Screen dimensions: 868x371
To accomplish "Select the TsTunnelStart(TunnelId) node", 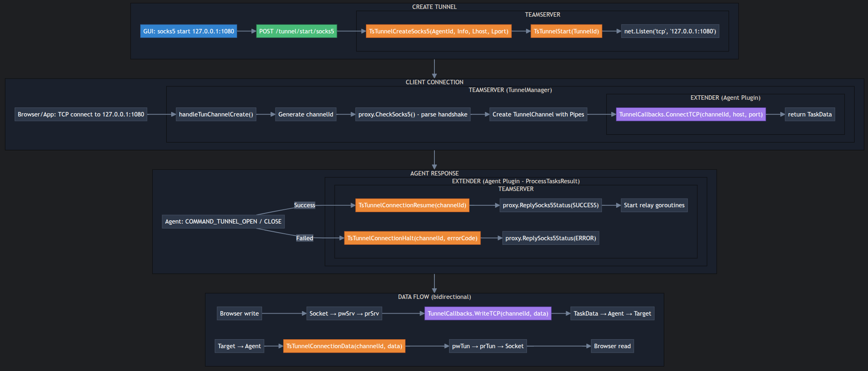I will pyautogui.click(x=566, y=31).
